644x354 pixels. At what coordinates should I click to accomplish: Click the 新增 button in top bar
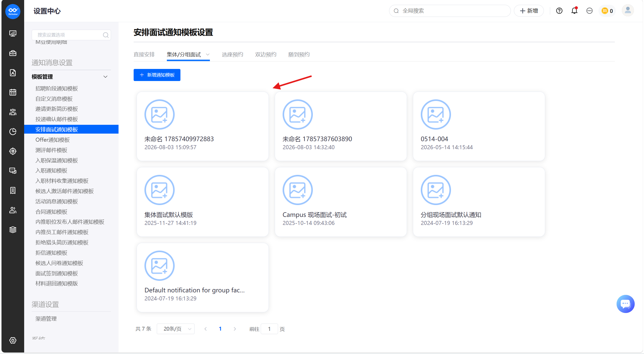[529, 11]
